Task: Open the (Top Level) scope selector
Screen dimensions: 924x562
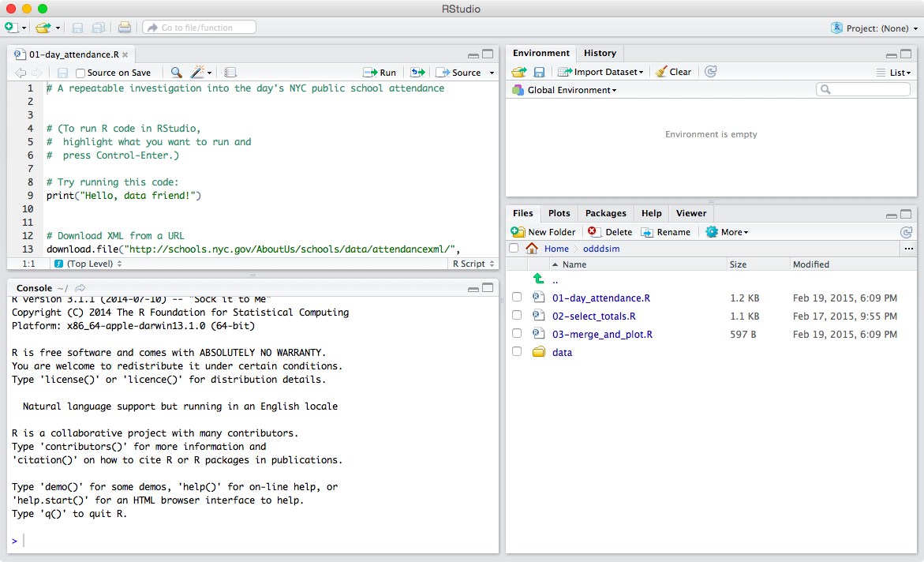Action: 88,264
